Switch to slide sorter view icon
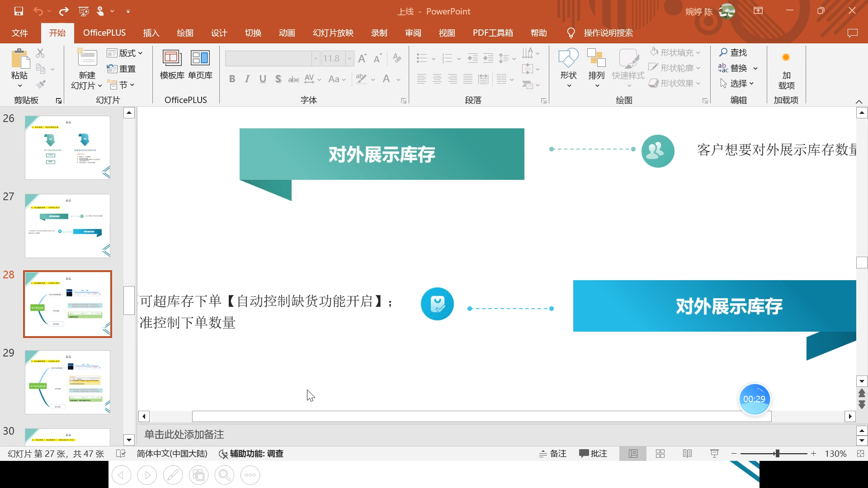This screenshot has height=488, width=868. [x=660, y=454]
